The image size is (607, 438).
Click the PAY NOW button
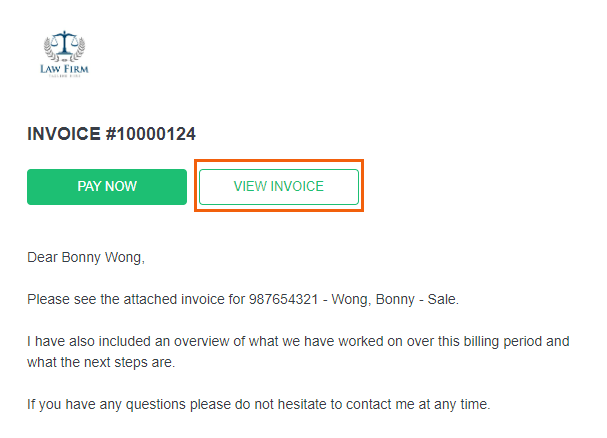107,187
